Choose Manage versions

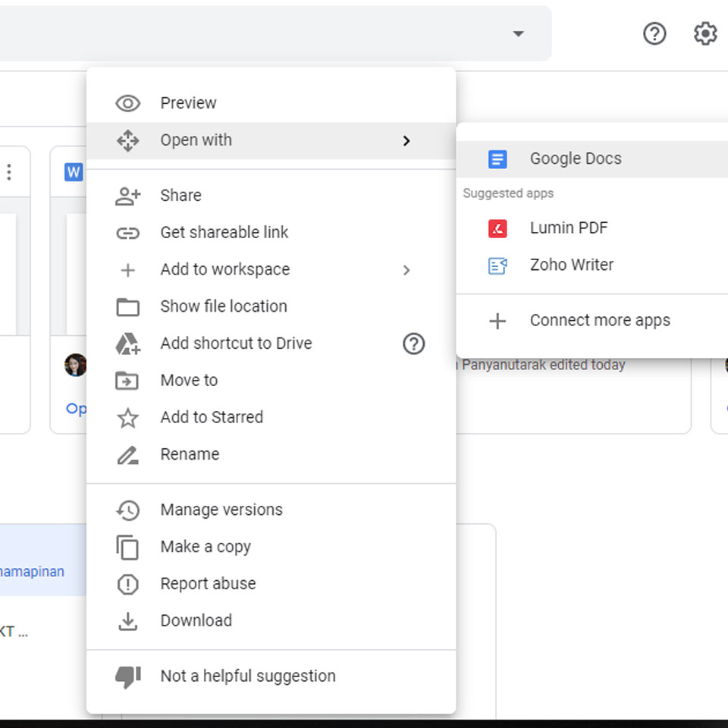[x=271, y=510]
